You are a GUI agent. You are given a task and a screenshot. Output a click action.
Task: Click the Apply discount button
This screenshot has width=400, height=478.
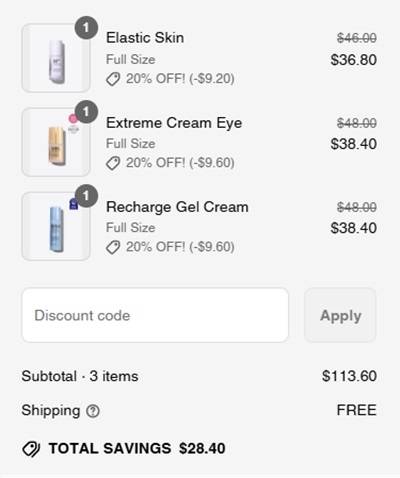click(x=340, y=315)
